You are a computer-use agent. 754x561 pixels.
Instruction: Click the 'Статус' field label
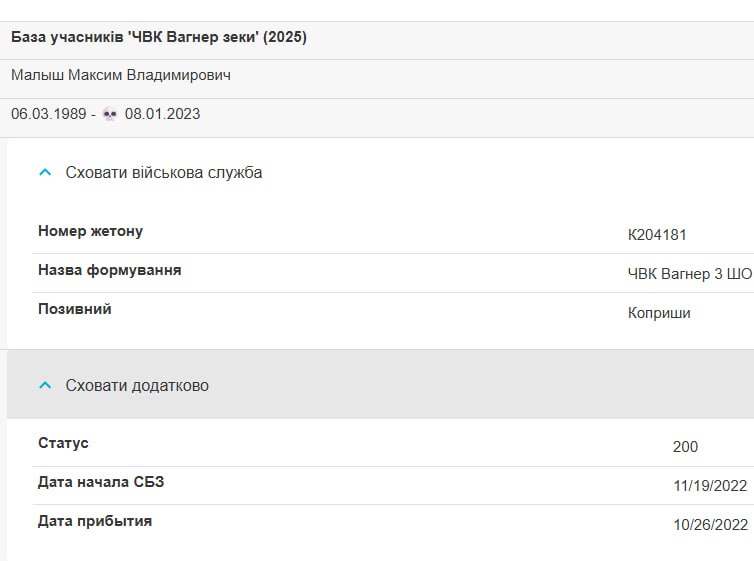coord(63,443)
